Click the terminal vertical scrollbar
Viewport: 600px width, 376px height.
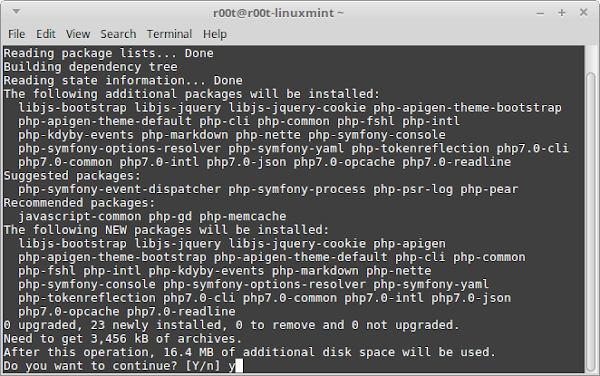pyautogui.click(x=590, y=222)
